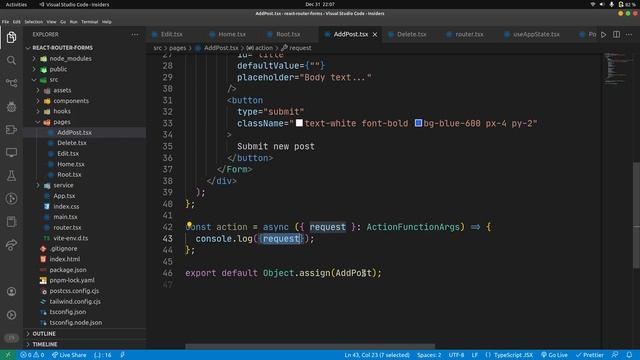Open Run and Debug view
The width and height of the screenshot is (640, 360).
pyautogui.click(x=11, y=107)
